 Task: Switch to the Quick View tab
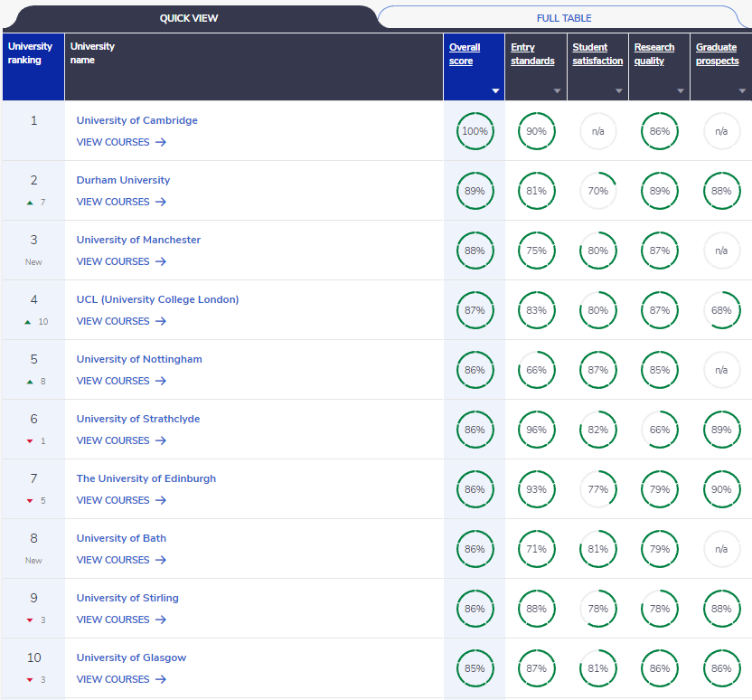(189, 18)
